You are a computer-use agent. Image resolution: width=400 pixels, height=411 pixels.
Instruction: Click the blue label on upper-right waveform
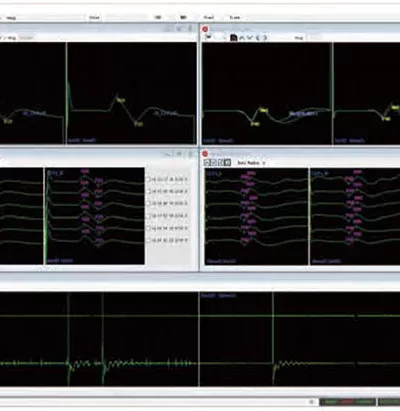(303, 114)
